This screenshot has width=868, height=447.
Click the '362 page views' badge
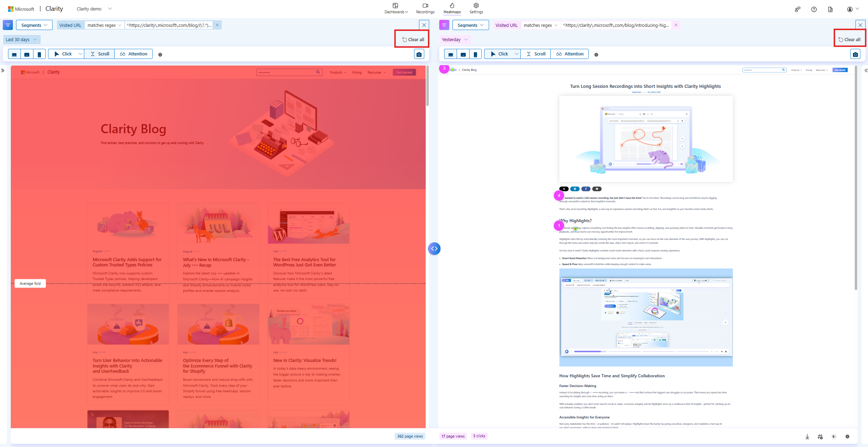click(x=410, y=436)
